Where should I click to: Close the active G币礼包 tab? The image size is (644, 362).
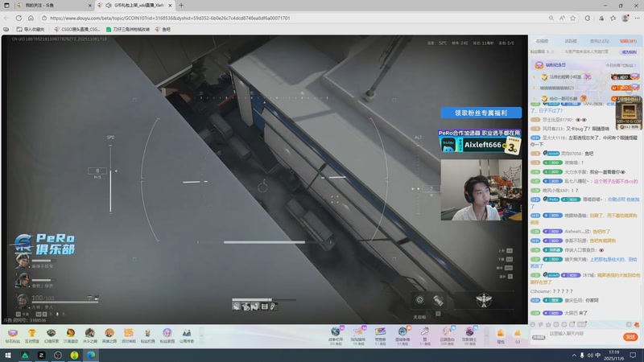coord(170,6)
